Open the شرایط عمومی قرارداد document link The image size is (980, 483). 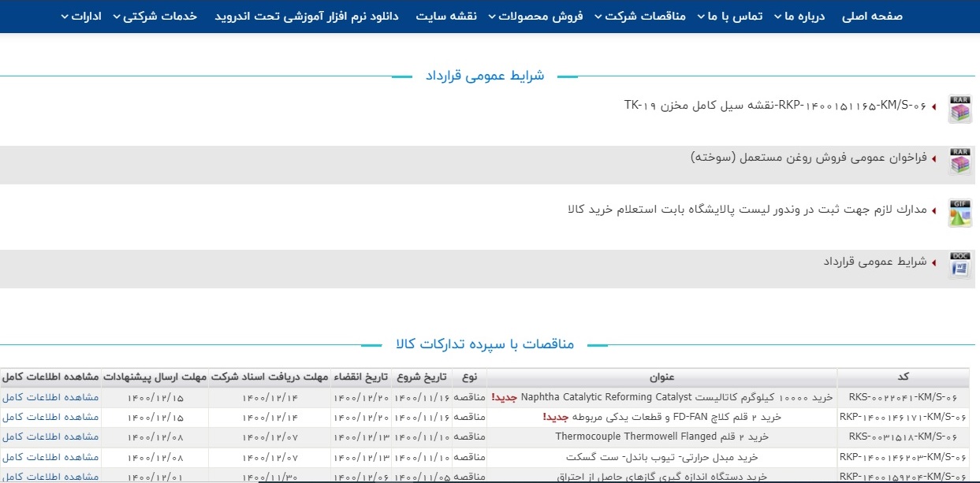pos(875,262)
